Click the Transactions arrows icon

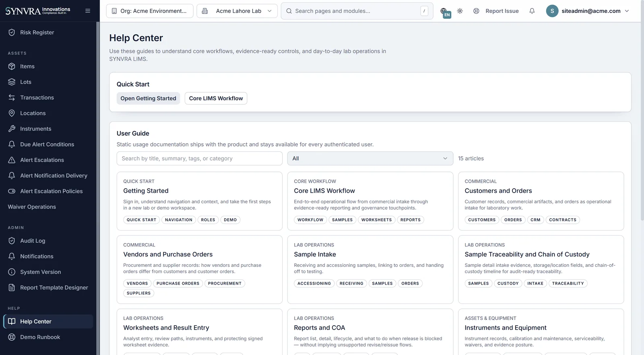[x=12, y=98]
